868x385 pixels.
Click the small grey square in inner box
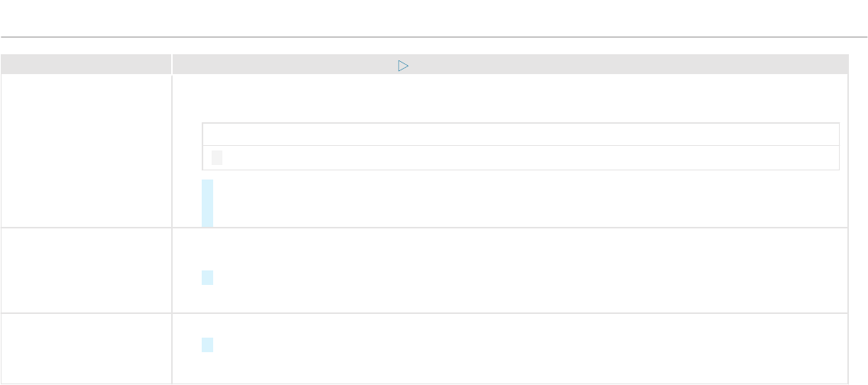coord(217,157)
